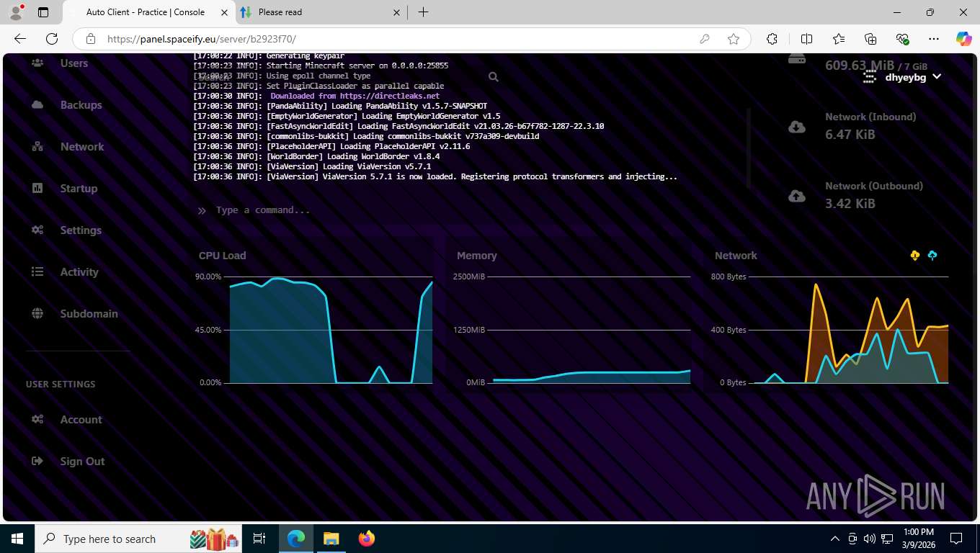The height and width of the screenshot is (553, 980).
Task: Add this page to favorites star
Action: pos(734,39)
